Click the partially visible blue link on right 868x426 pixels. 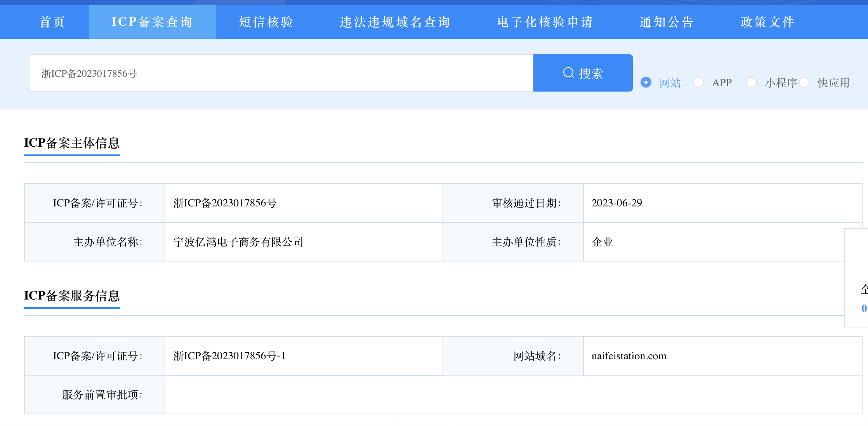[865, 309]
